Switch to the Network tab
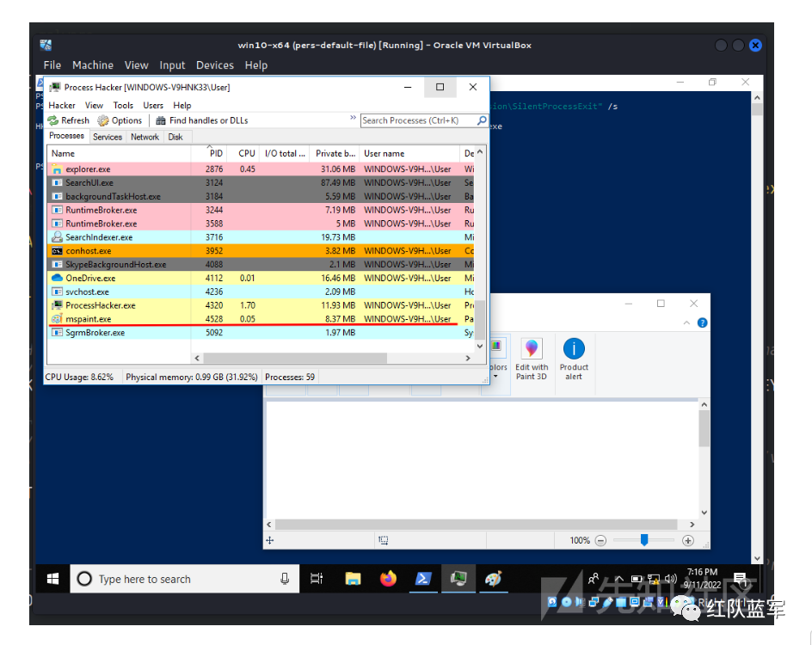Viewport: 812px width, 645px height. coord(145,137)
